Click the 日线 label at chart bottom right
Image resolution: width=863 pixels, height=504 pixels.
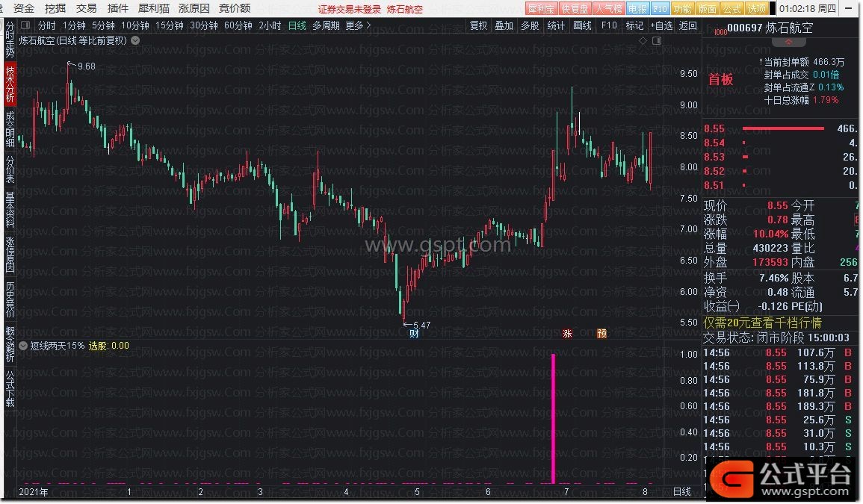(682, 491)
